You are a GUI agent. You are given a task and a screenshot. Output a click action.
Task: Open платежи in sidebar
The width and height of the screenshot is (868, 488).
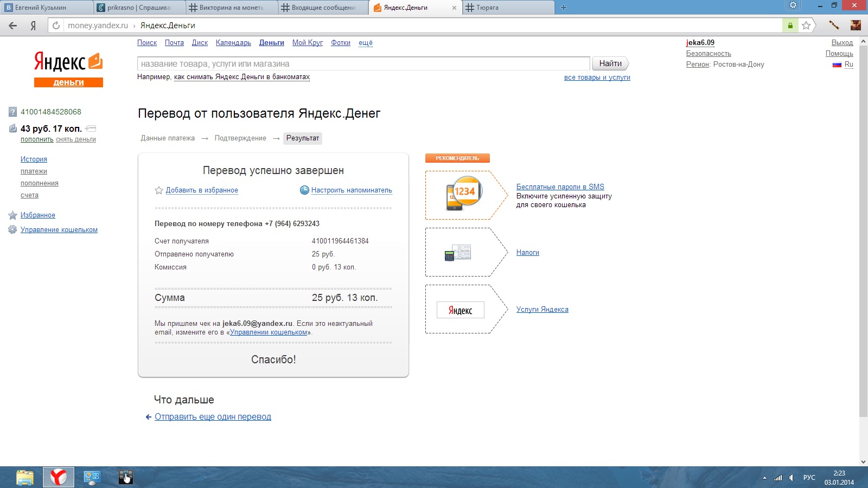pos(34,171)
